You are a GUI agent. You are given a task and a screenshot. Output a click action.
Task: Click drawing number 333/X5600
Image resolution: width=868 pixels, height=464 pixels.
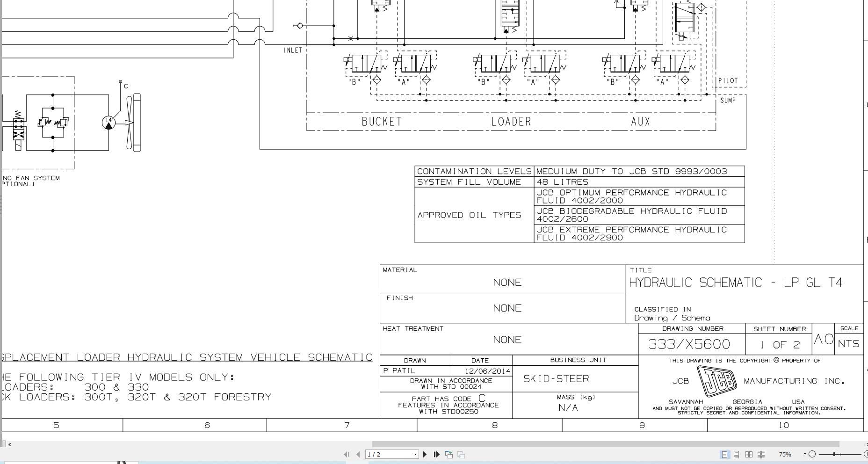(x=689, y=344)
